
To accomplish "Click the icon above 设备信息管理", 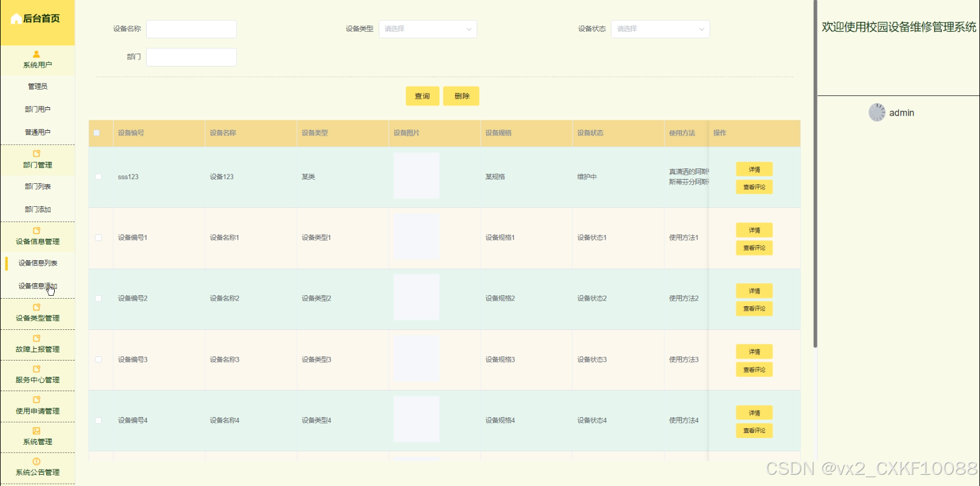I will 37,231.
